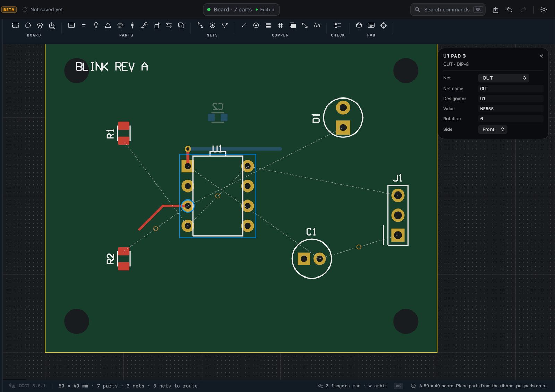Image resolution: width=555 pixels, height=392 pixels.
Task: Click the '2 fingers pan' hint
Action: tap(343, 386)
